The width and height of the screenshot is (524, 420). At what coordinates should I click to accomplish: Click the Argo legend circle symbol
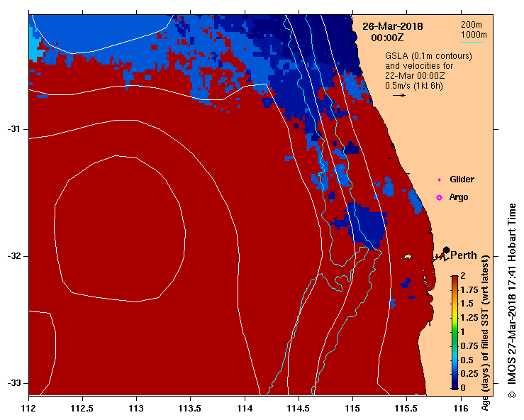[439, 198]
